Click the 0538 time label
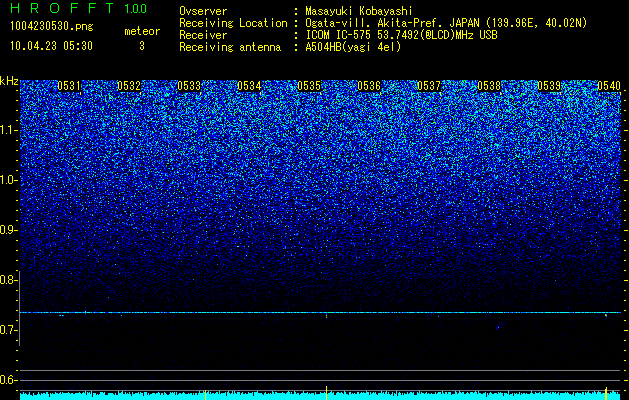The width and height of the screenshot is (629, 400). (489, 86)
